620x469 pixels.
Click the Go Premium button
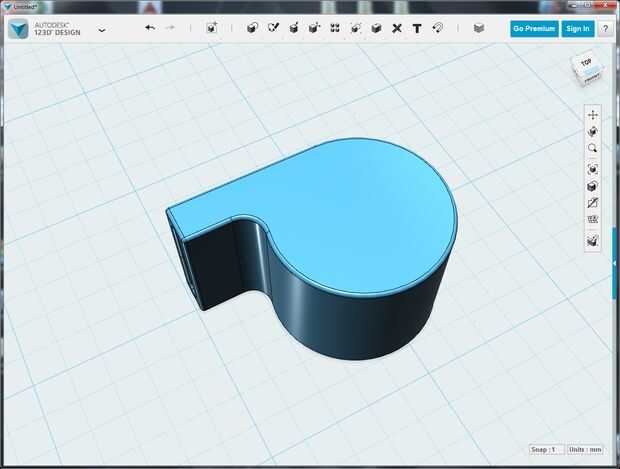[x=534, y=29]
